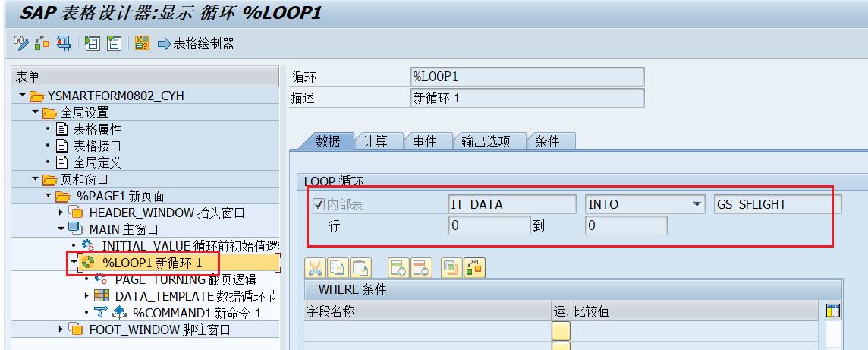Viewport: 868px width, 350px height.
Task: Click the insert row icon above WHERE table
Action: [x=398, y=267]
